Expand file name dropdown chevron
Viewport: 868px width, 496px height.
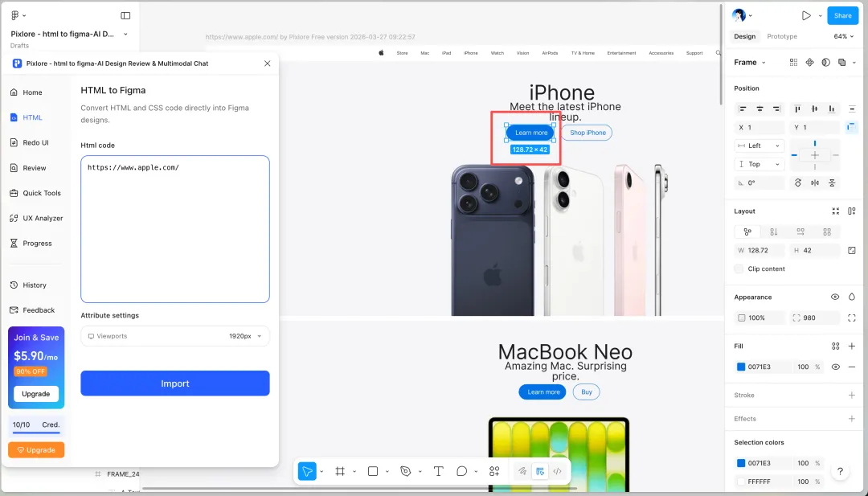coord(125,34)
